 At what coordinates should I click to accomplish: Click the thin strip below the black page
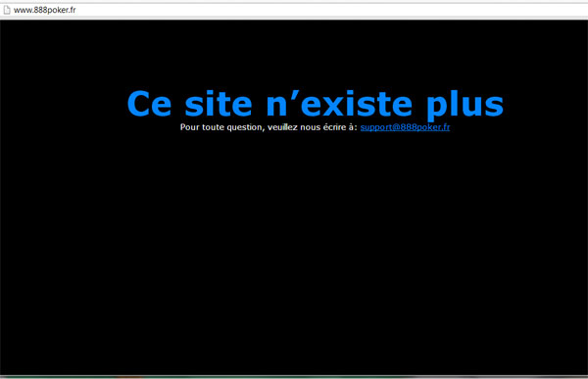pos(294,377)
